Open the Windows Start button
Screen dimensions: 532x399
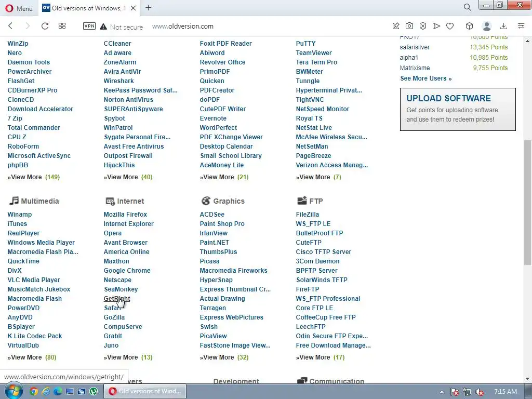click(x=13, y=391)
